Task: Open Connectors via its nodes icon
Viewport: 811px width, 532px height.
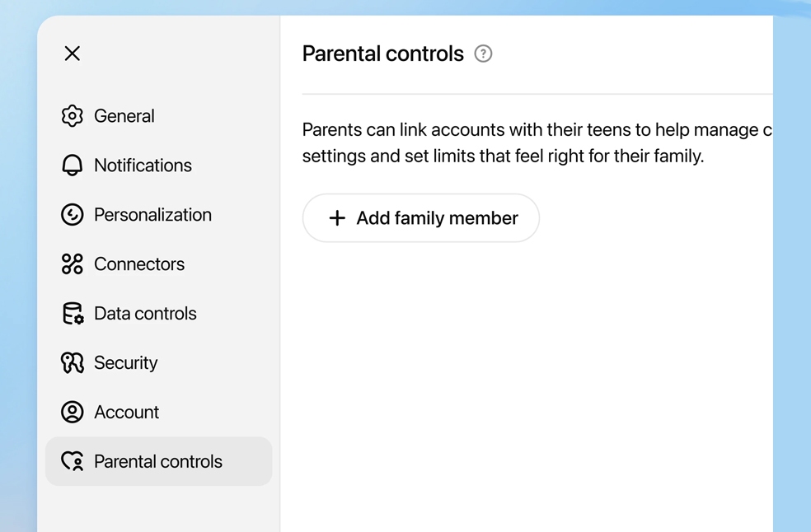Action: pyautogui.click(x=72, y=264)
